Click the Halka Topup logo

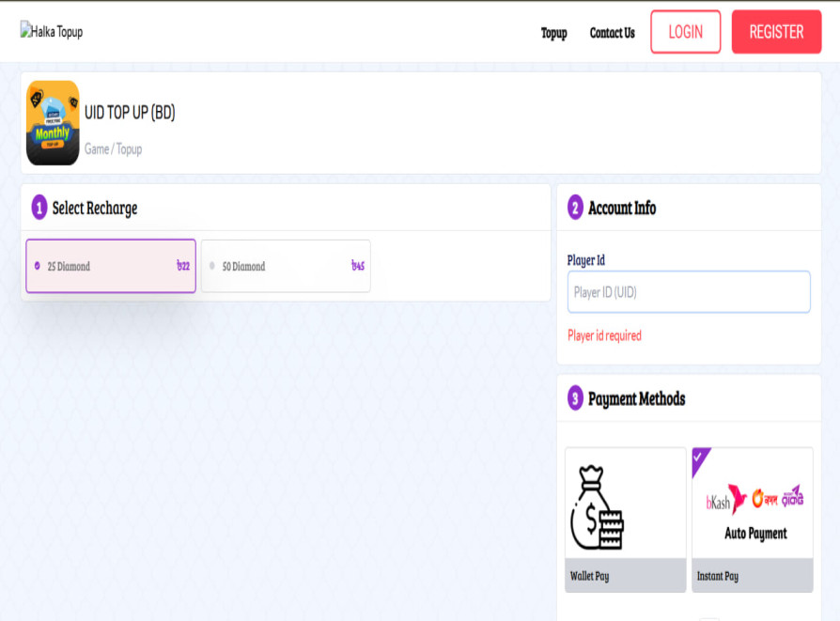point(52,32)
